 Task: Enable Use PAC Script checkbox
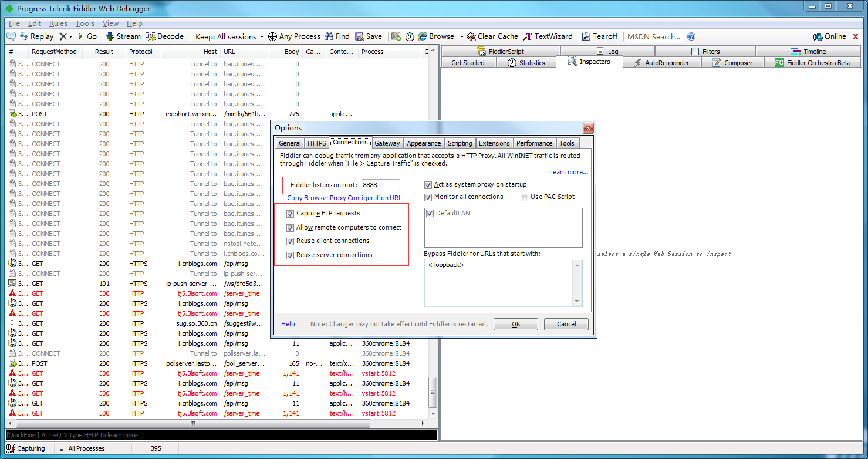tap(525, 197)
